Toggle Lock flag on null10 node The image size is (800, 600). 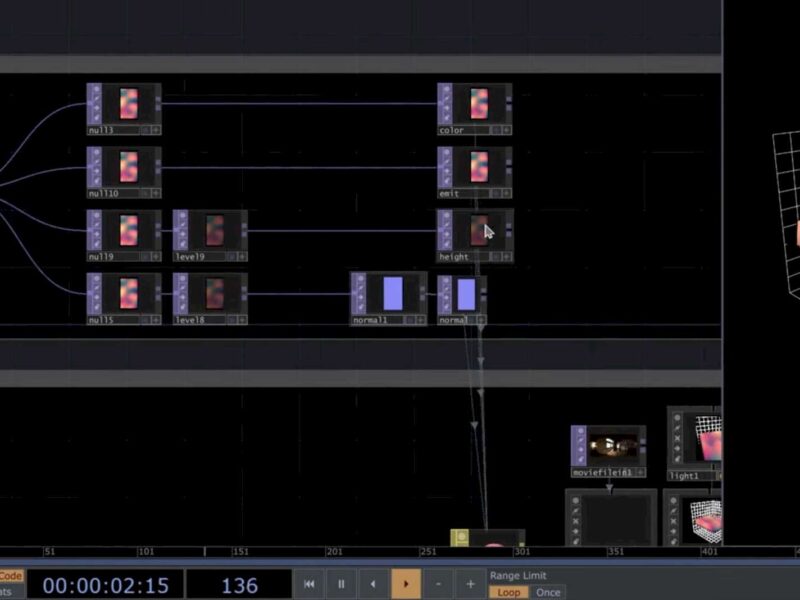click(x=96, y=182)
